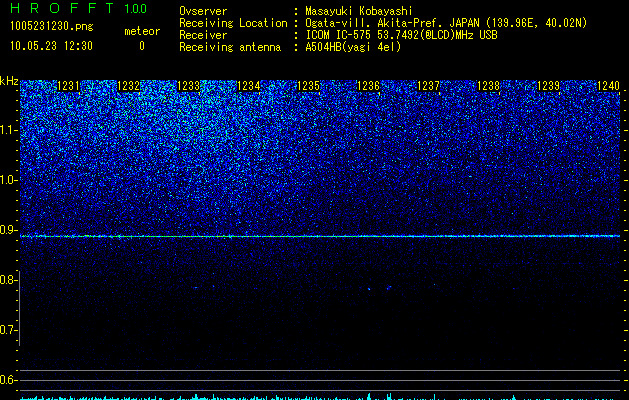629x400 pixels.
Task: Click the Receiving antenna label
Action: (230, 47)
